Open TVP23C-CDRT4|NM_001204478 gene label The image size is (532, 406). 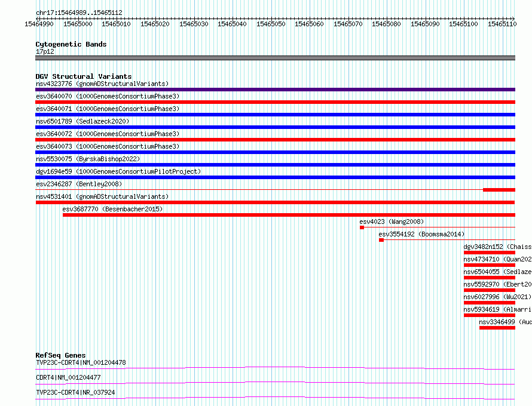(x=81, y=362)
